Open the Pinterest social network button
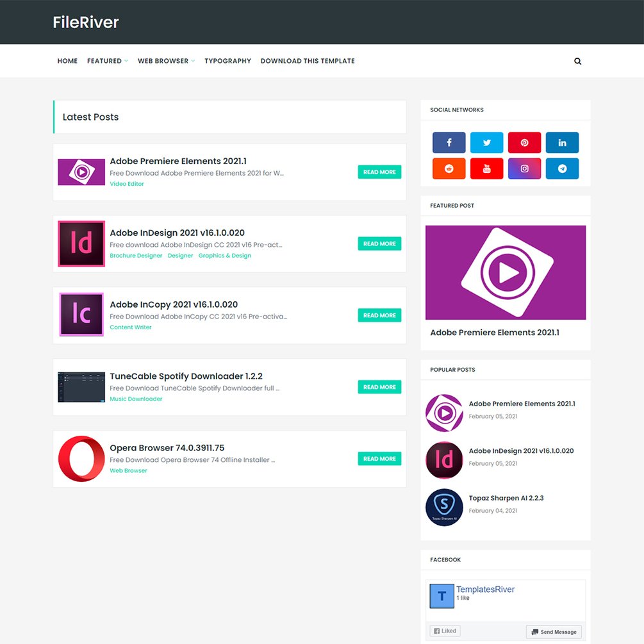Viewport: 644px width, 644px height. coord(524,142)
